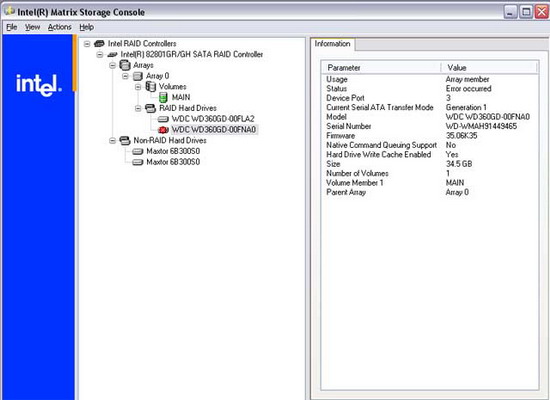Click the WD360GD-00FLA2 drive icon
The image size is (550, 400).
coord(163,119)
